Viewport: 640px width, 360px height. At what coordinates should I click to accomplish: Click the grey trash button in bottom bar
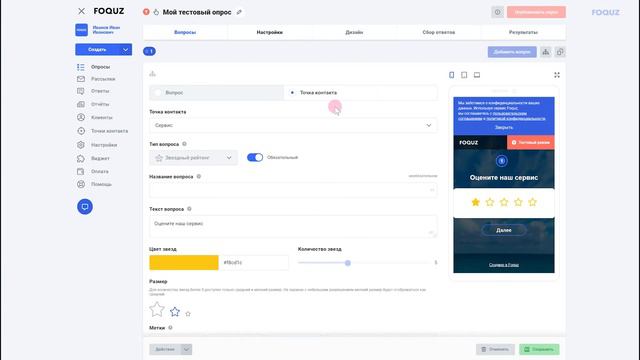pos(495,349)
